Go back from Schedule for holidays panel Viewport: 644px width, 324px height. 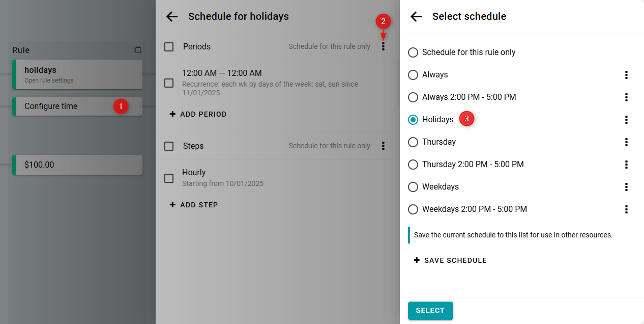tap(172, 16)
